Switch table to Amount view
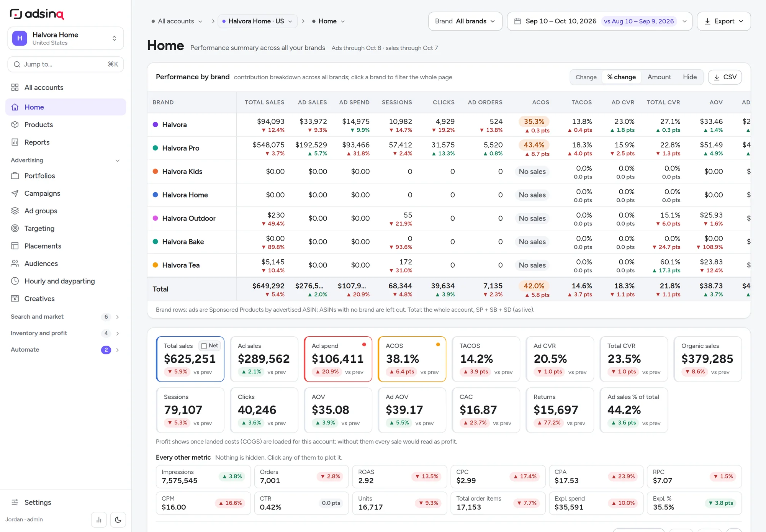The height and width of the screenshot is (532, 766). (659, 77)
